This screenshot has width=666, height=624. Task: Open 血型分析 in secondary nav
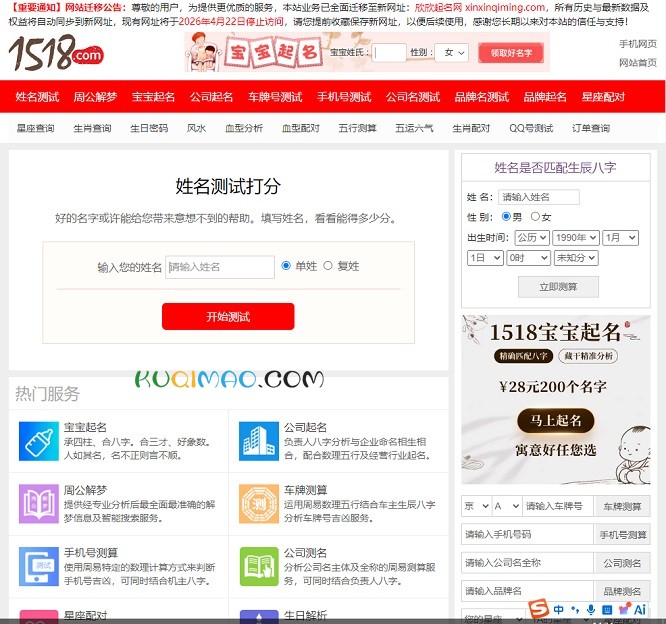244,128
